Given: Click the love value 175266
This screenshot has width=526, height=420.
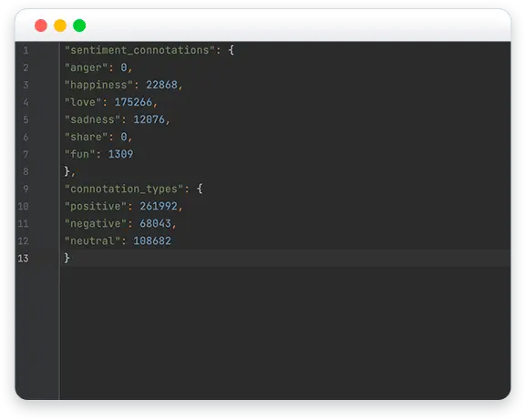Looking at the screenshot, I should point(133,102).
